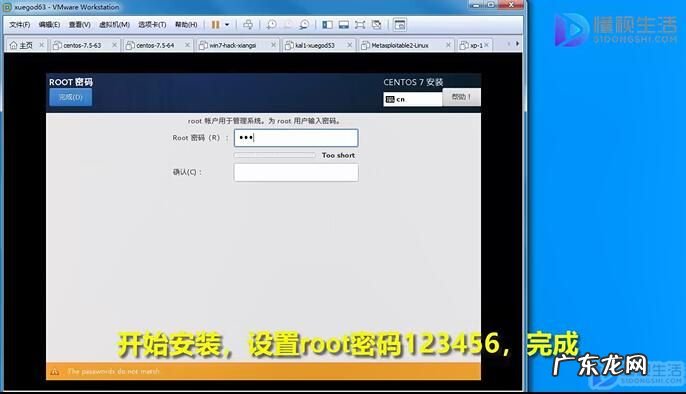Click the warning triangle icon
The width and height of the screenshot is (686, 394).
[55, 372]
